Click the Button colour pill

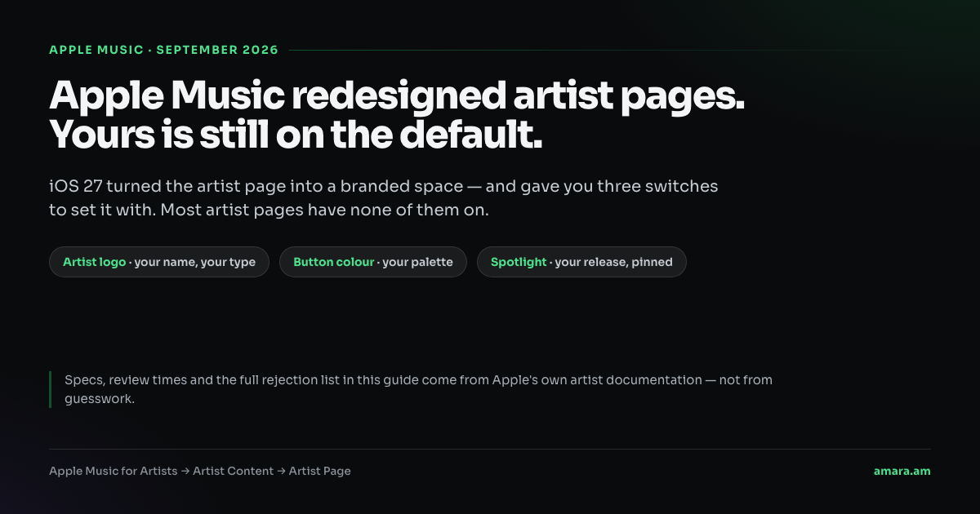pos(372,262)
